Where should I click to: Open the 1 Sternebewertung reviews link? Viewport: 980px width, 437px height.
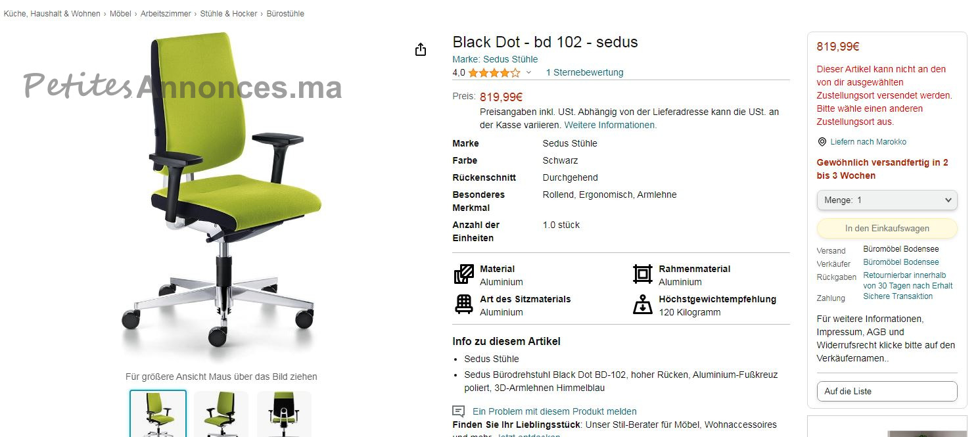point(585,73)
